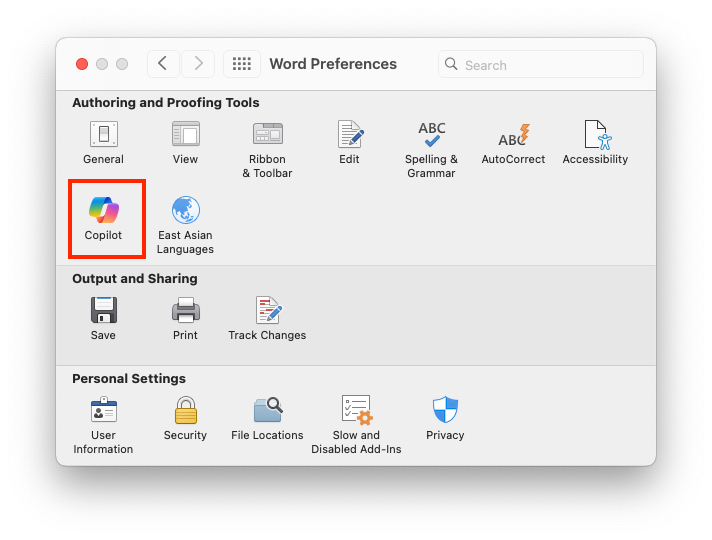Open Spelling & Grammar settings
Viewport: 712px width, 540px height.
[431, 135]
